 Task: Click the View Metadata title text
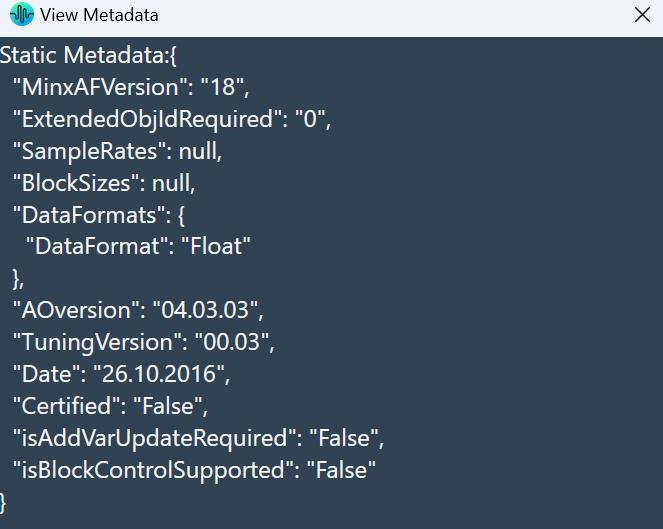tap(99, 15)
